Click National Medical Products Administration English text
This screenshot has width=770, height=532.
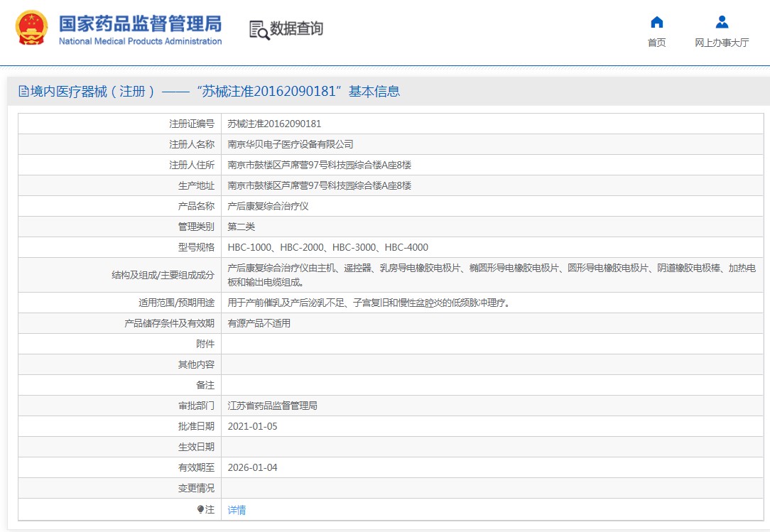click(x=140, y=41)
